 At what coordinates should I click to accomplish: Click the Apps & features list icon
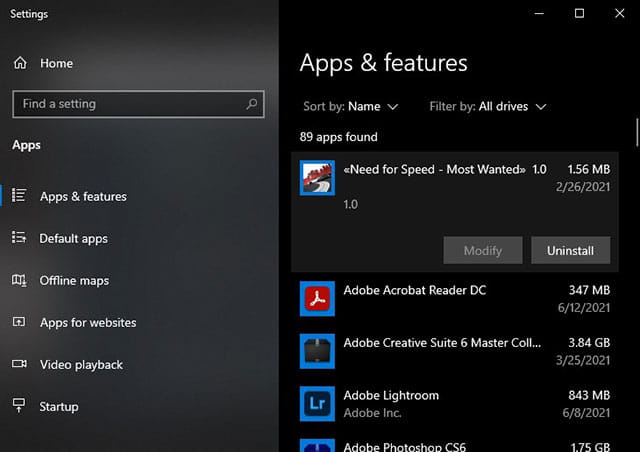point(19,195)
